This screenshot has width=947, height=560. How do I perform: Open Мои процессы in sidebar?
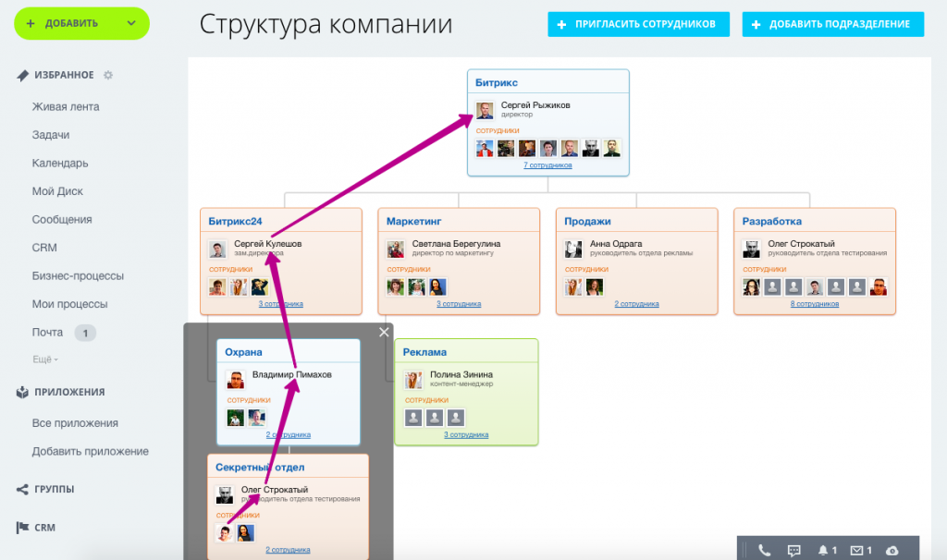coord(70,304)
